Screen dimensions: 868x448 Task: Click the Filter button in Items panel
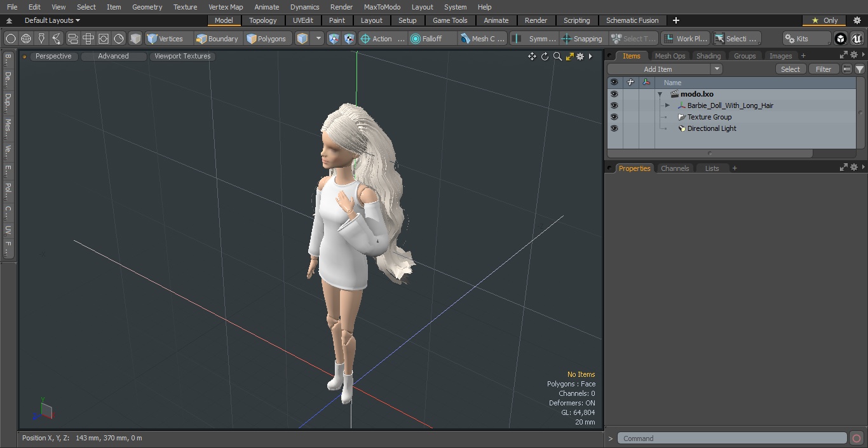[x=824, y=69]
